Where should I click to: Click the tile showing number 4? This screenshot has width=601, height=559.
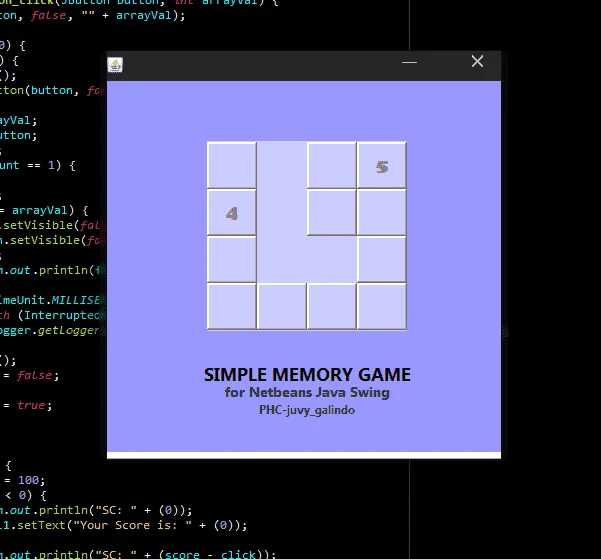coord(232,212)
